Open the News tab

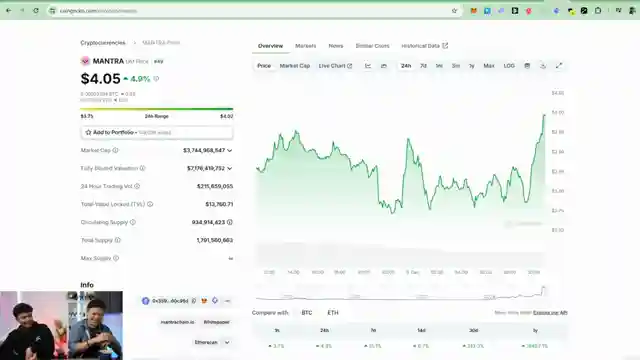pos(336,46)
